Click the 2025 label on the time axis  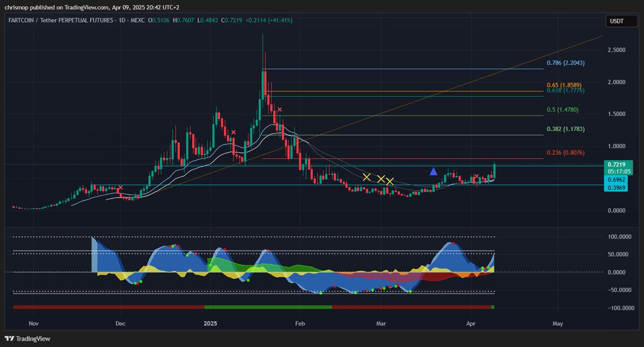(210, 324)
